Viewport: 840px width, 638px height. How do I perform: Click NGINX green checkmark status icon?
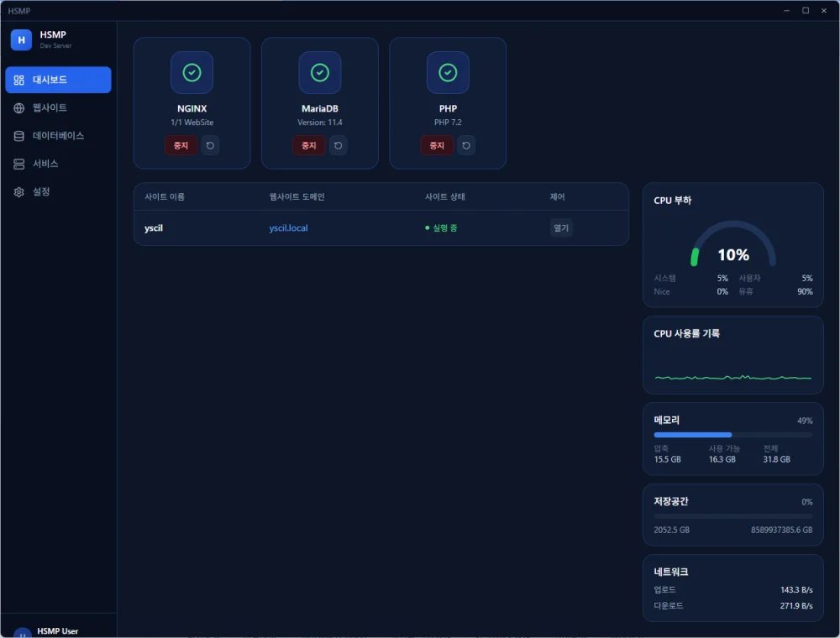click(192, 72)
